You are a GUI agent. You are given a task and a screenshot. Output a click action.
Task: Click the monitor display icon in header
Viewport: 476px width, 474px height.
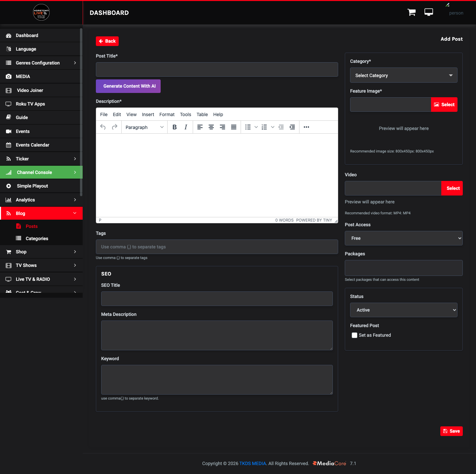tap(429, 12)
